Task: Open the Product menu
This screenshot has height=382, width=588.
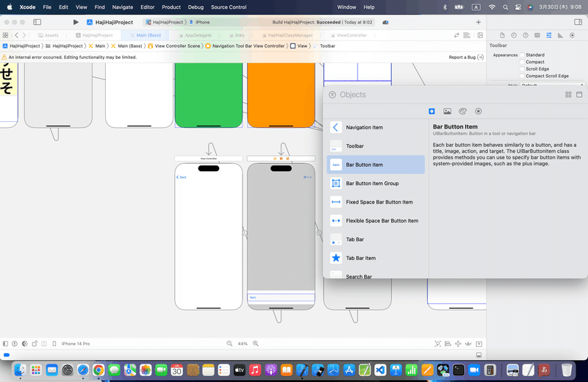Action: click(171, 7)
